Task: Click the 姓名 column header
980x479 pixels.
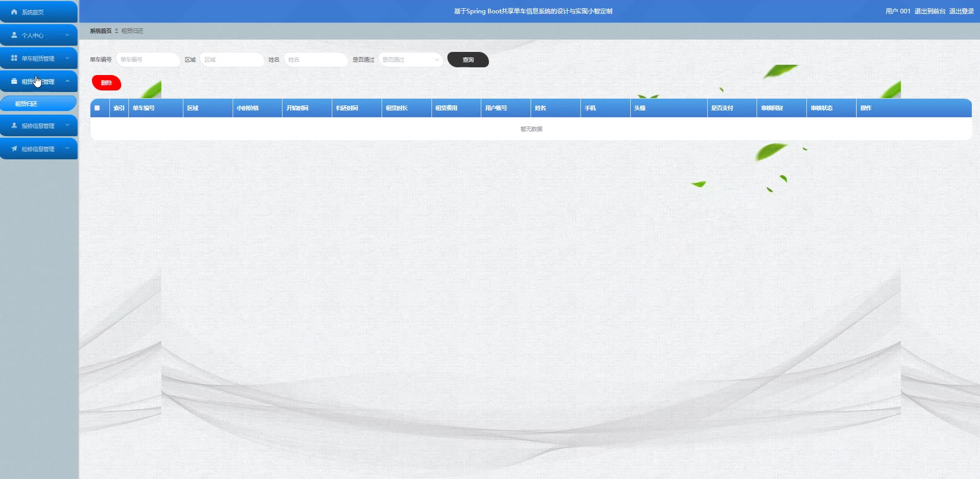Action: coord(556,108)
